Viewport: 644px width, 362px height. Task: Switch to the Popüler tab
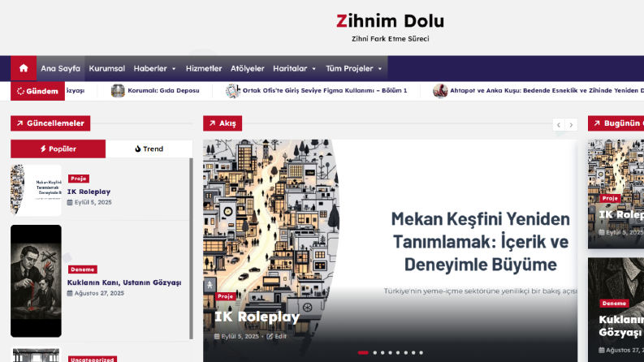(x=58, y=149)
